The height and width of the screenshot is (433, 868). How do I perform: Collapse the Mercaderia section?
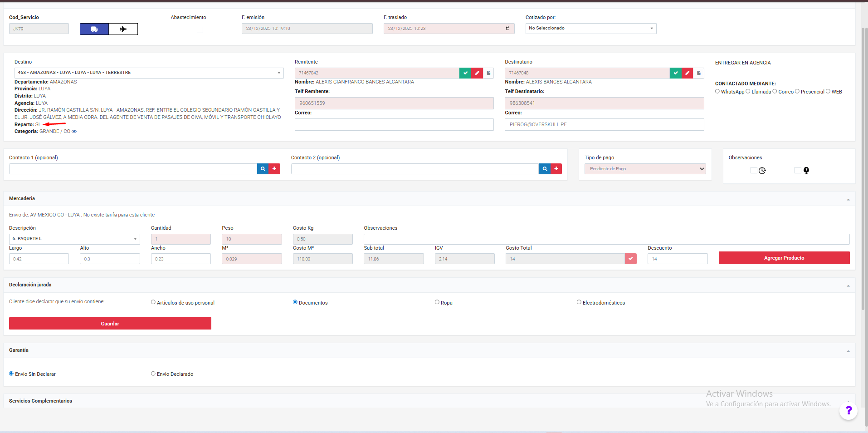(x=848, y=199)
